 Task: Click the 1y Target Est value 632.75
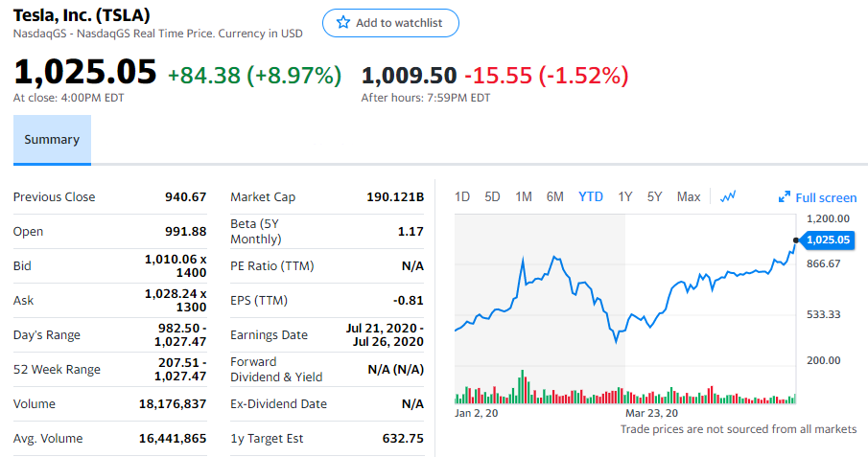403,439
